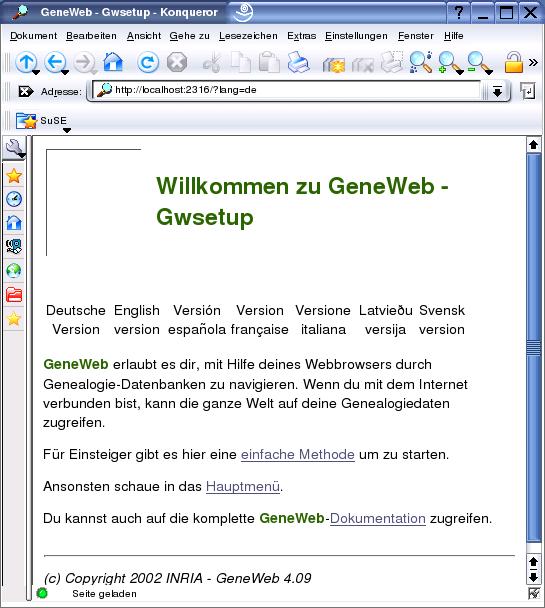The height and width of the screenshot is (608, 545).
Task: Open the Hilfe menu
Action: [454, 36]
